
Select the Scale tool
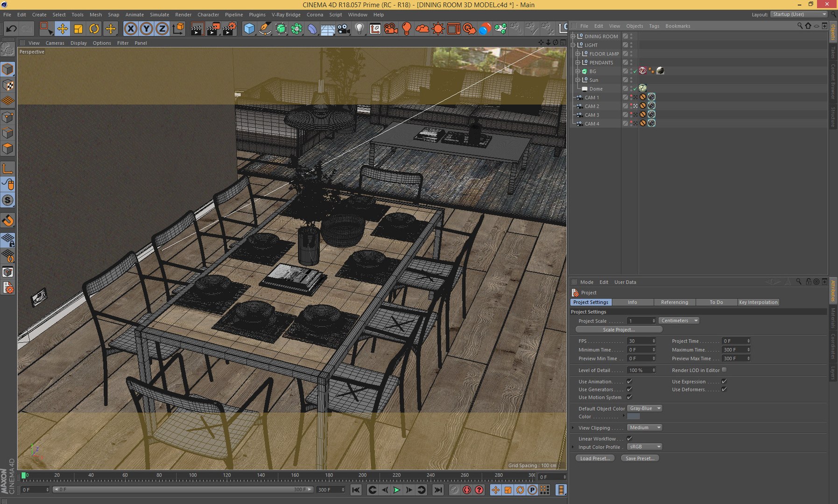click(78, 29)
